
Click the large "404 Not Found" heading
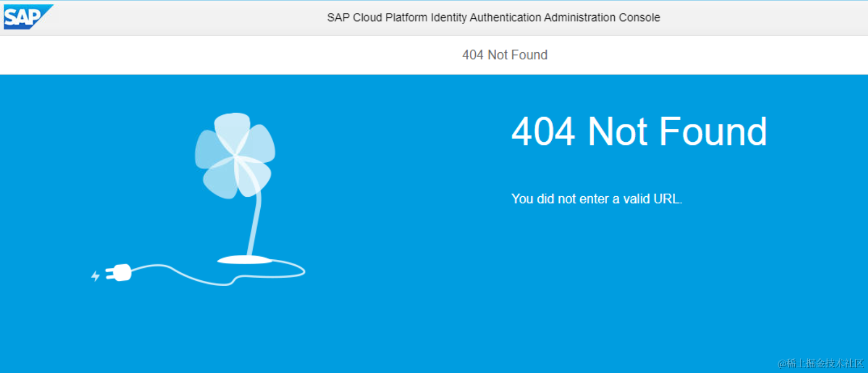point(639,132)
